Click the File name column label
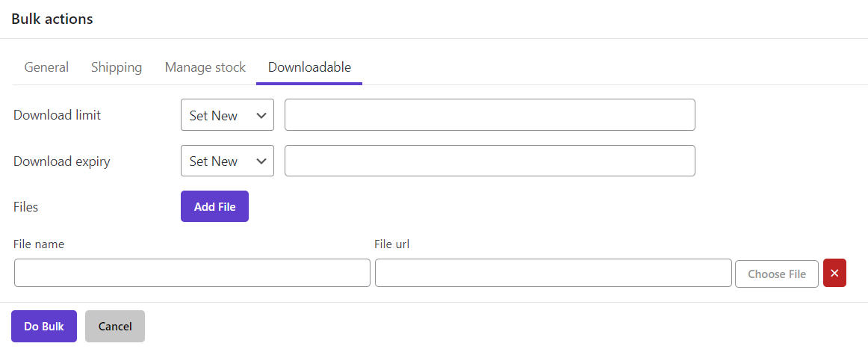 39,244
